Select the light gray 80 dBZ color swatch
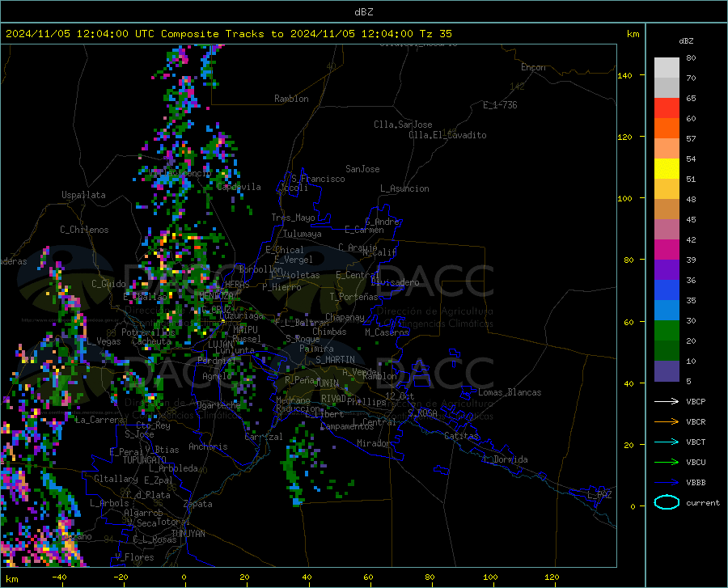Image resolution: width=728 pixels, height=588 pixels. pos(667,68)
